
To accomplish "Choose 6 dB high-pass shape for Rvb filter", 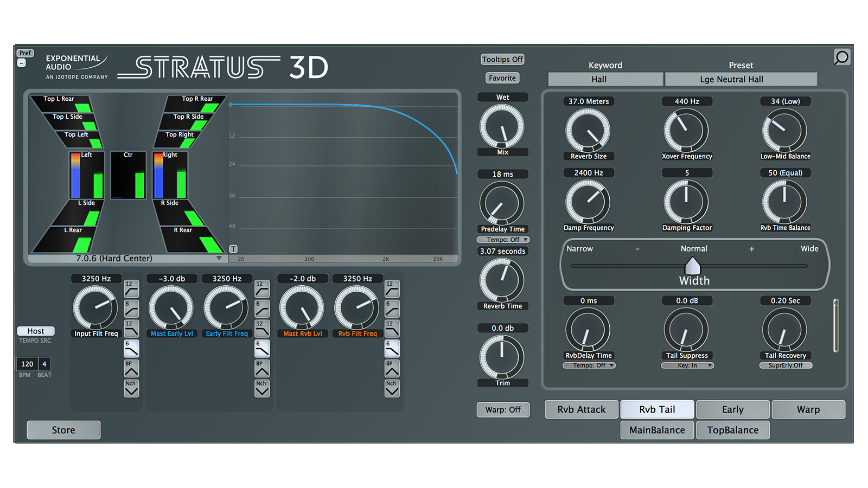I will pyautogui.click(x=392, y=309).
